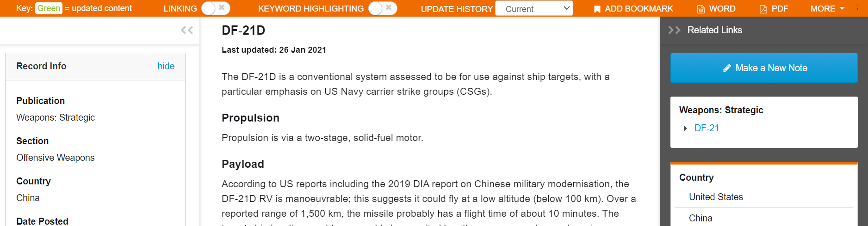Image resolution: width=868 pixels, height=226 pixels.
Task: Click the Word document export icon
Action: [x=701, y=9]
